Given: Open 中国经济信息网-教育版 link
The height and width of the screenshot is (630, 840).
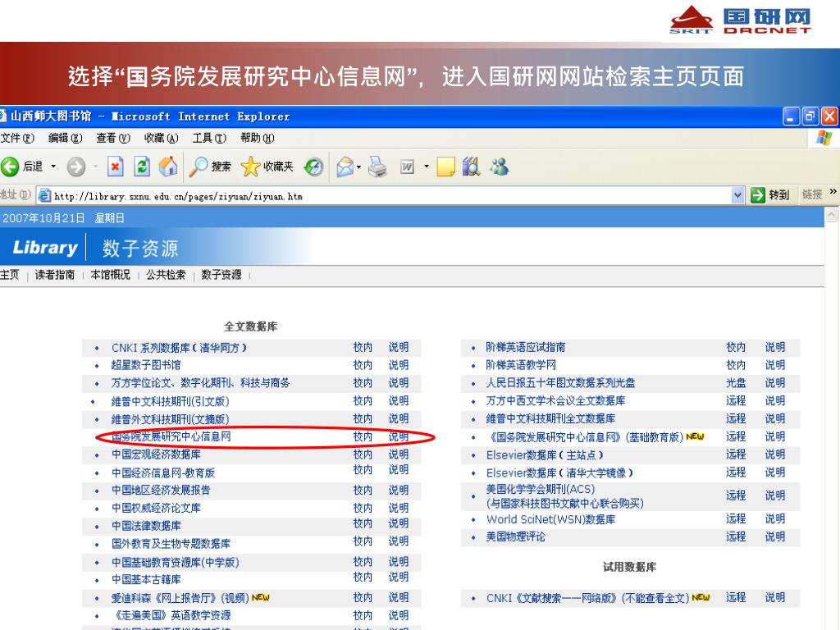Looking at the screenshot, I should pos(163,472).
